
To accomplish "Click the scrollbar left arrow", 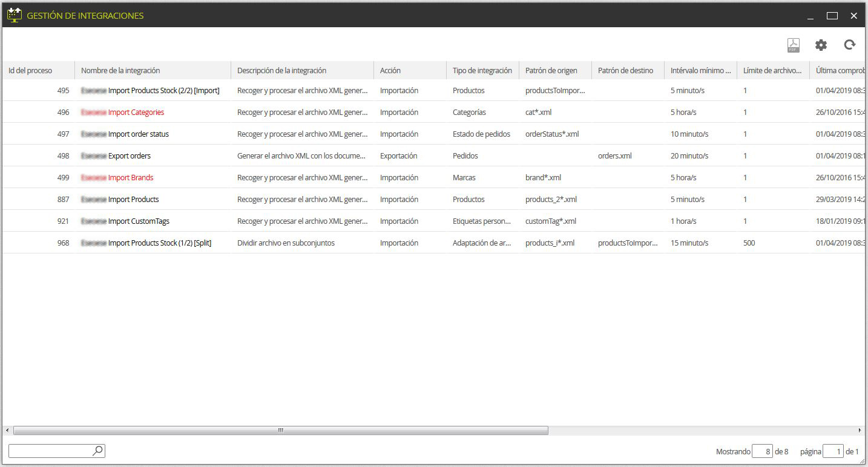I will [7, 430].
